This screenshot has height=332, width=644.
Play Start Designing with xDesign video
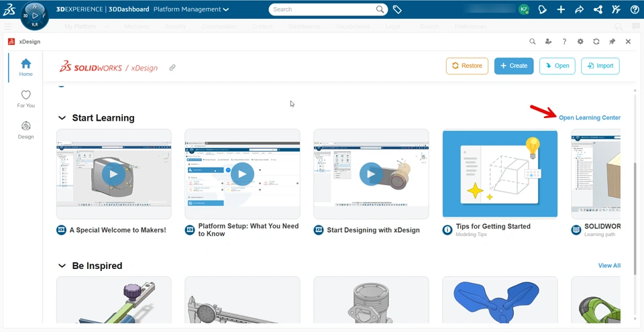371,174
